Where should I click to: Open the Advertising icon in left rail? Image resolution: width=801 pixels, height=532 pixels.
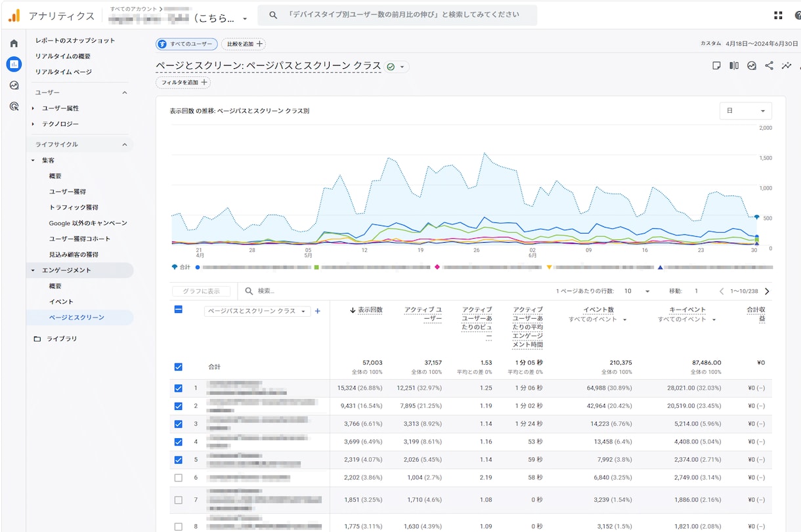coord(14,106)
